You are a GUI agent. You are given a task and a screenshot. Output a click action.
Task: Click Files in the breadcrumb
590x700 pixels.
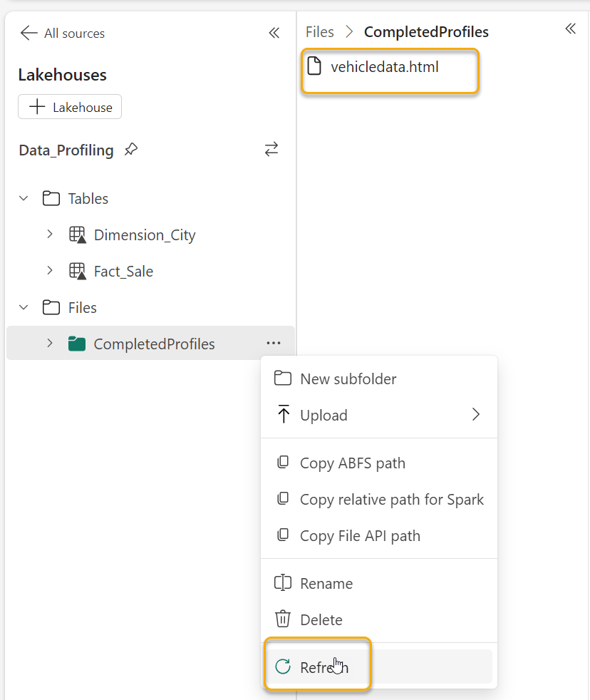pyautogui.click(x=319, y=31)
